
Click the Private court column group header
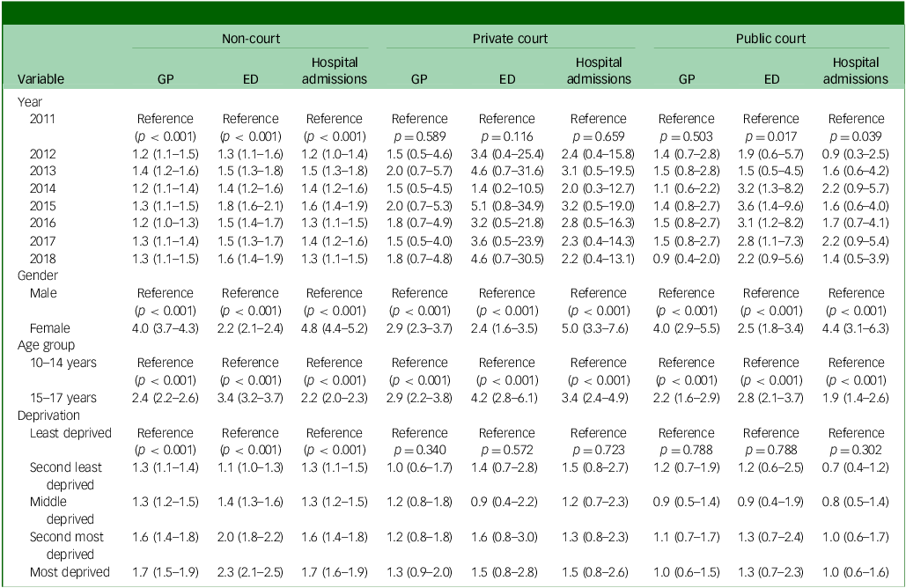point(507,39)
